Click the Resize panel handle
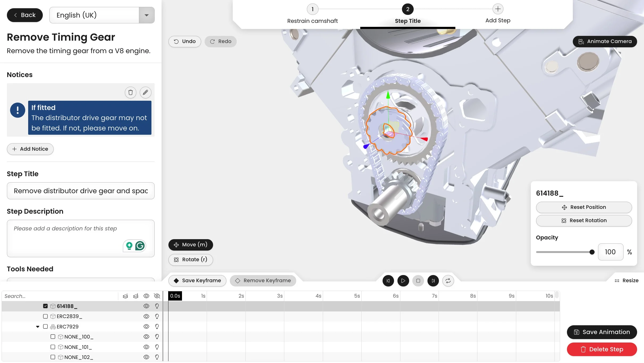Screen dimensions: 644x363 [x=626, y=281]
